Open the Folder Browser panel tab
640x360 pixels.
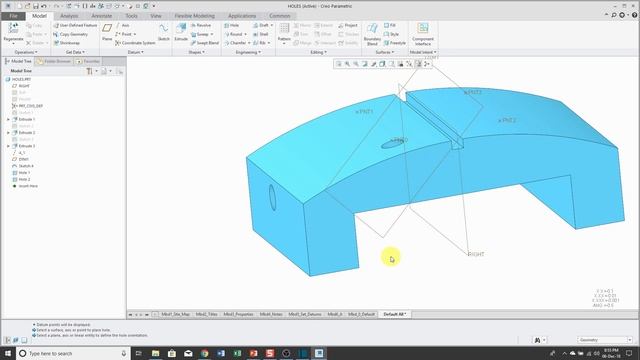(54, 61)
